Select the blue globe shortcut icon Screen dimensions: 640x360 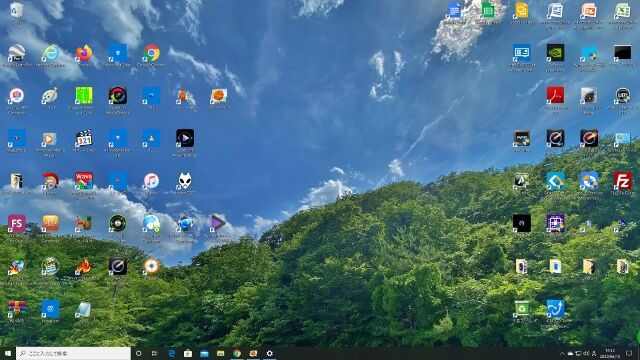[185, 223]
